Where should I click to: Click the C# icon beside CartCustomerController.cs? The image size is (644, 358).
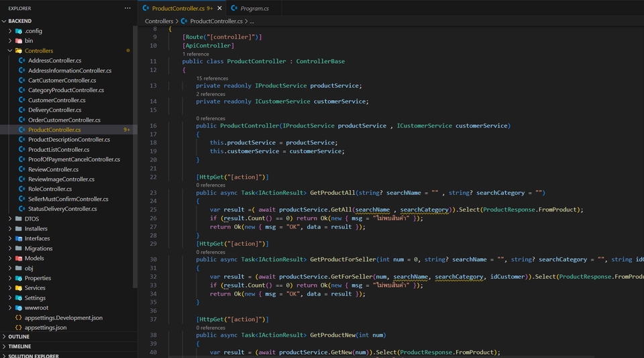21,81
